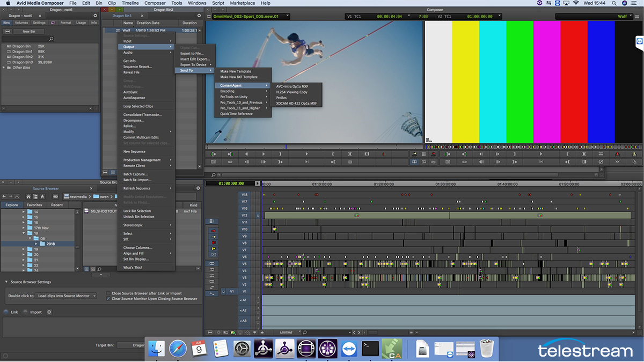This screenshot has width=644, height=362.
Task: Click the Play button under the source monitor
Action: tap(307, 154)
